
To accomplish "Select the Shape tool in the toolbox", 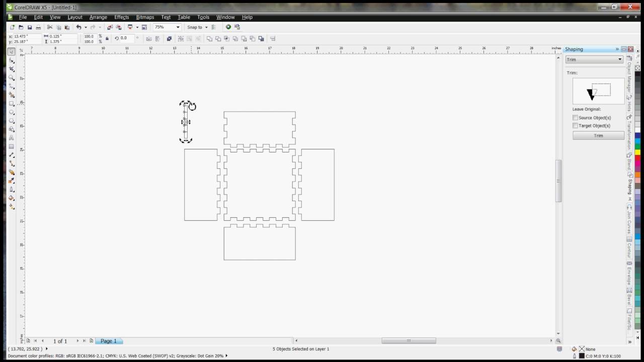I will pyautogui.click(x=12, y=60).
